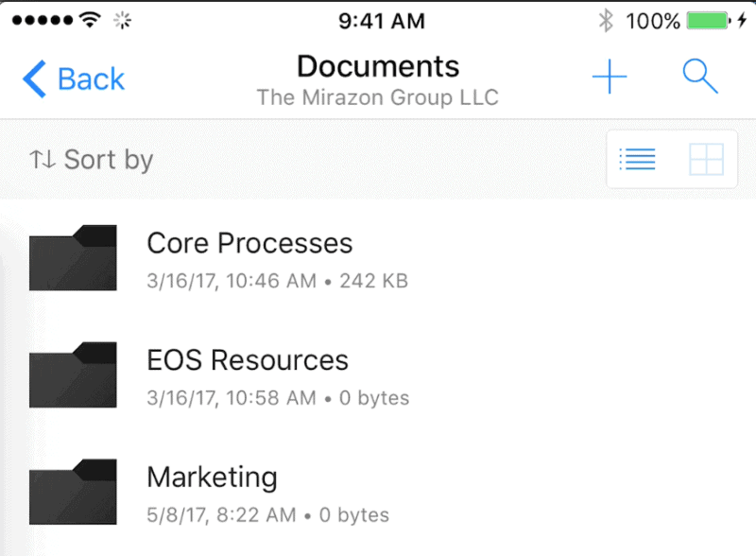This screenshot has height=556, width=756.
Task: Click the Marketing folder icon
Action: coord(73,492)
